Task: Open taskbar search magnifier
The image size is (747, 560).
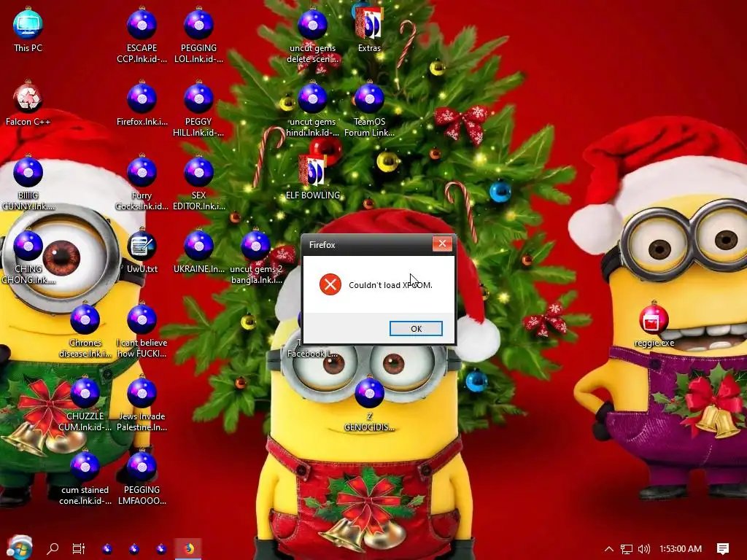Action: click(x=53, y=548)
